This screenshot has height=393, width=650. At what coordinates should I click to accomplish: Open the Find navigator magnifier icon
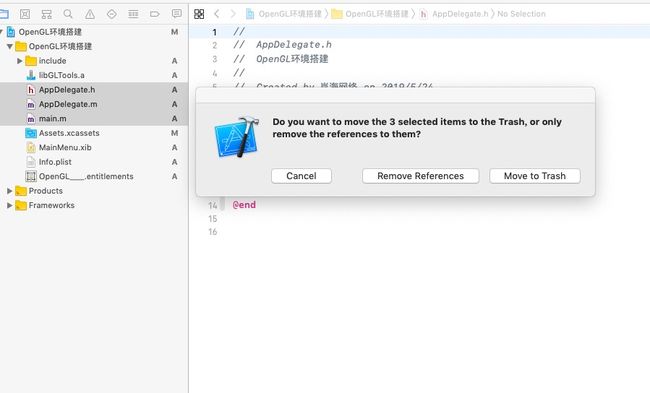click(68, 14)
